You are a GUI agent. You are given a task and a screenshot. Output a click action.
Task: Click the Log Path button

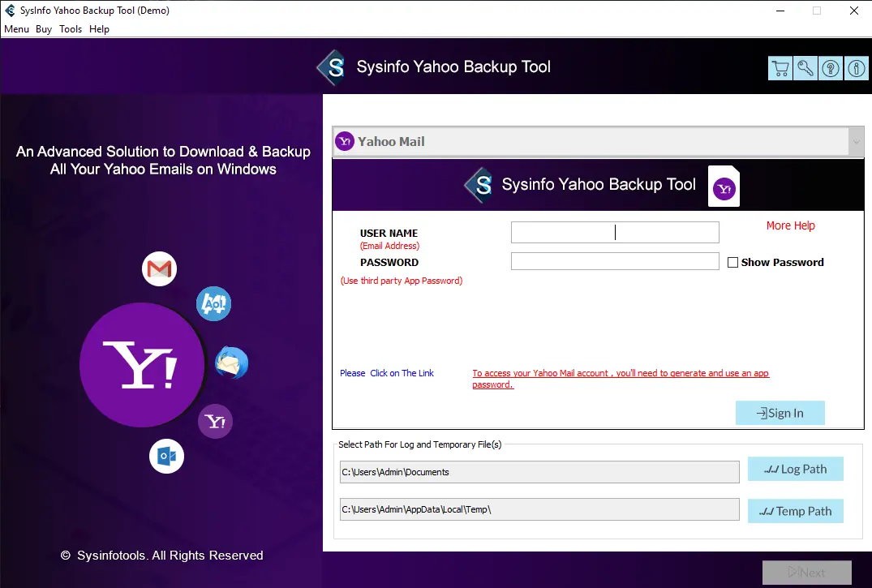pos(795,469)
